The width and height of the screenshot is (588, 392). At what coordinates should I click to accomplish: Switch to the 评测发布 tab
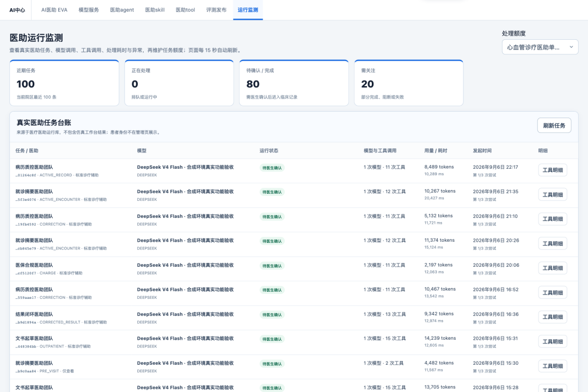tap(216, 10)
